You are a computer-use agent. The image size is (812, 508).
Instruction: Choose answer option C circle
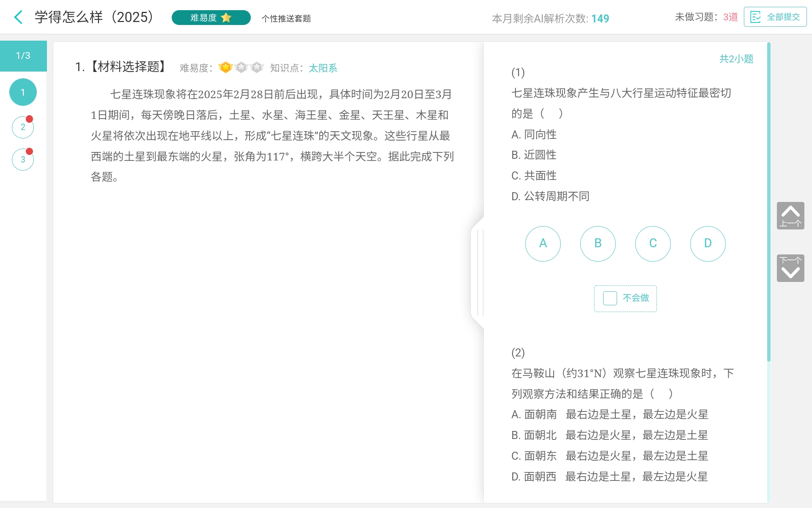(653, 243)
